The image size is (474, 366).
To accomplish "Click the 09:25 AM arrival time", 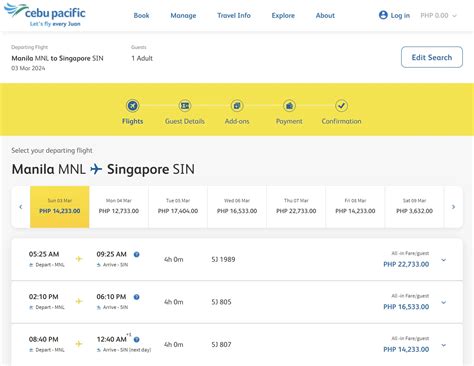I will (112, 254).
